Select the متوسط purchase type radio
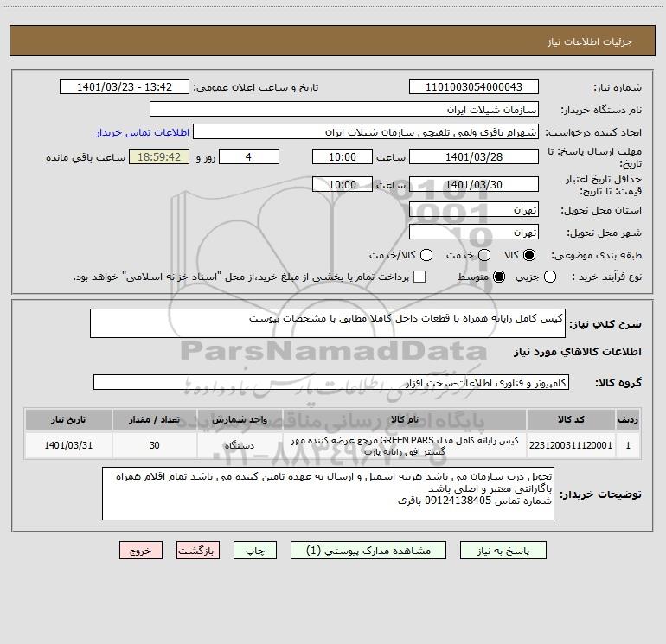This screenshot has width=666, height=644. pyautogui.click(x=499, y=277)
